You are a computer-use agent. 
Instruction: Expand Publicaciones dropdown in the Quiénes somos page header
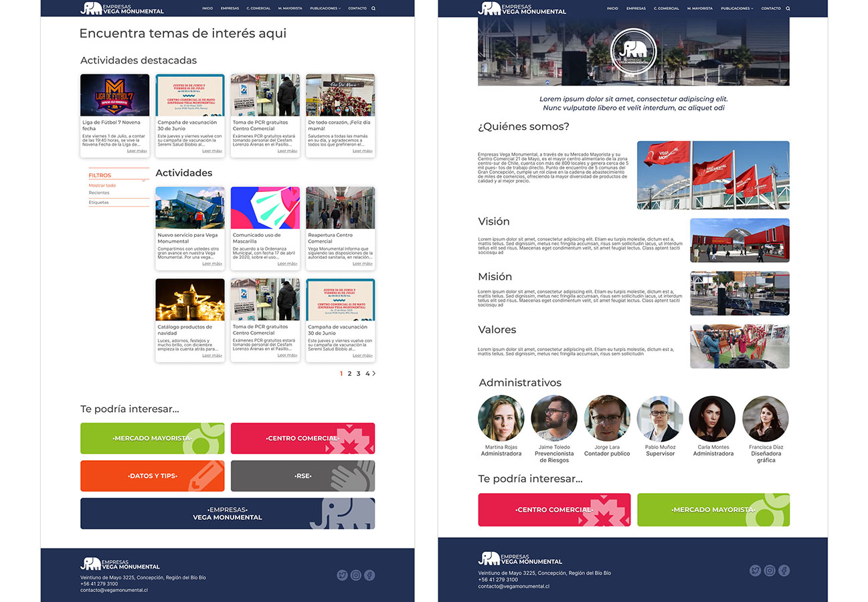pyautogui.click(x=737, y=9)
